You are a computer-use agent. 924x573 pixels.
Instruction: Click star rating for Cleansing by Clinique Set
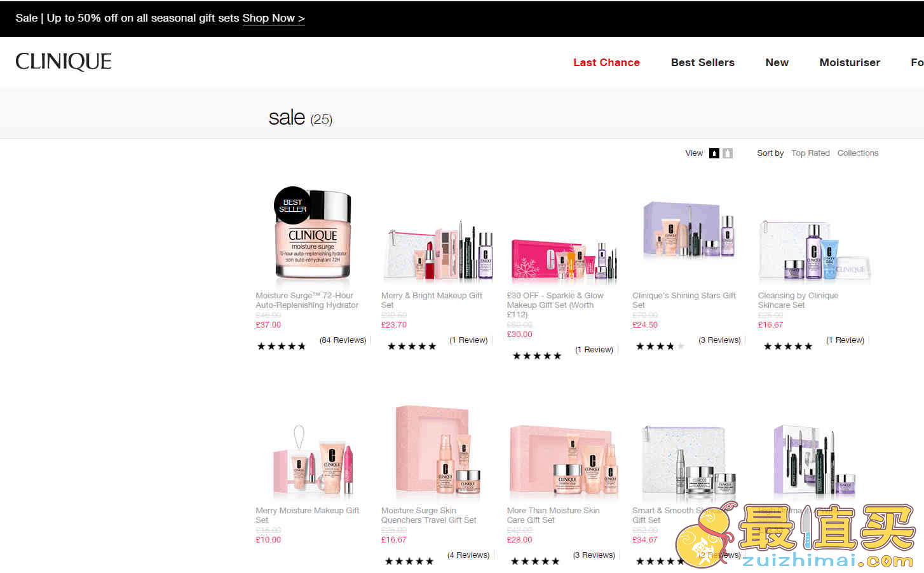(788, 347)
